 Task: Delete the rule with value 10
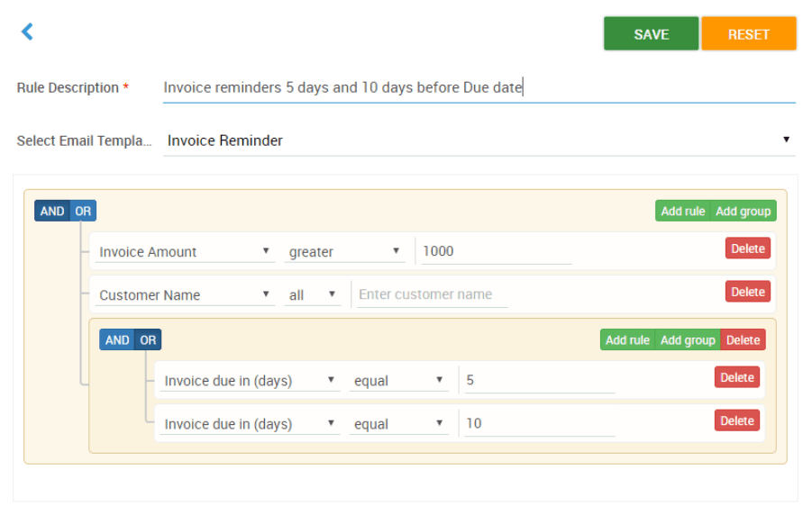pyautogui.click(x=736, y=420)
